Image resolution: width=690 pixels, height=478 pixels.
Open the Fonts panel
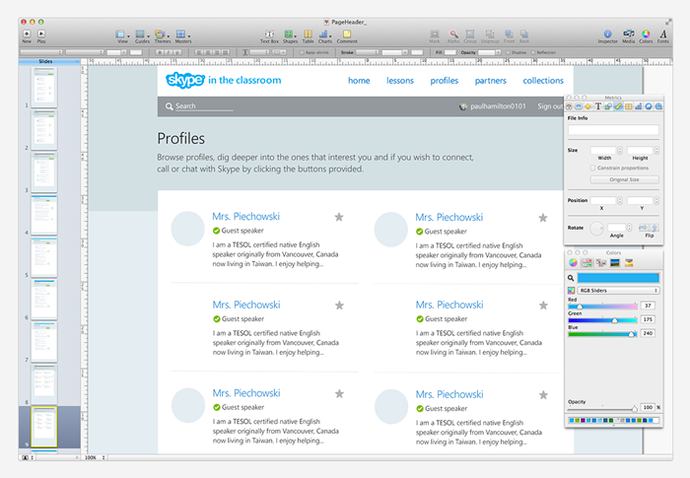coord(663,34)
